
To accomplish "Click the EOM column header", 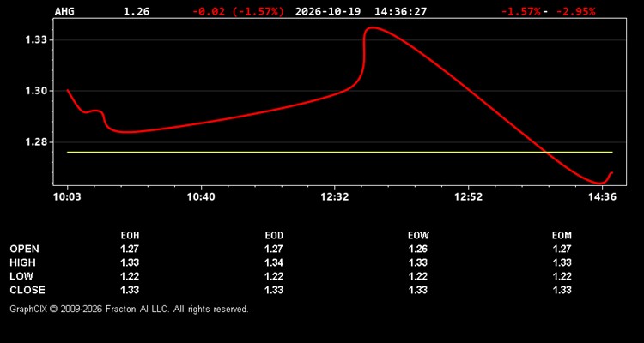I will (562, 236).
